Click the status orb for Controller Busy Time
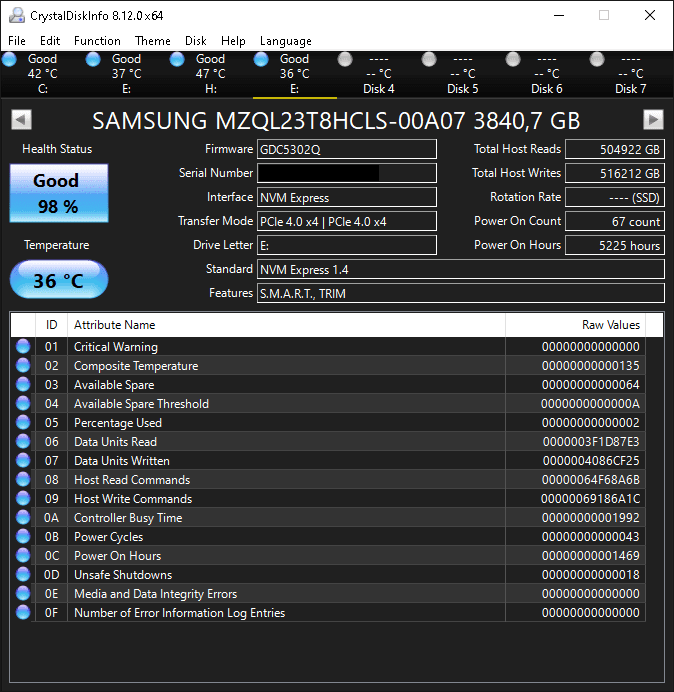674x692 pixels. [x=23, y=517]
